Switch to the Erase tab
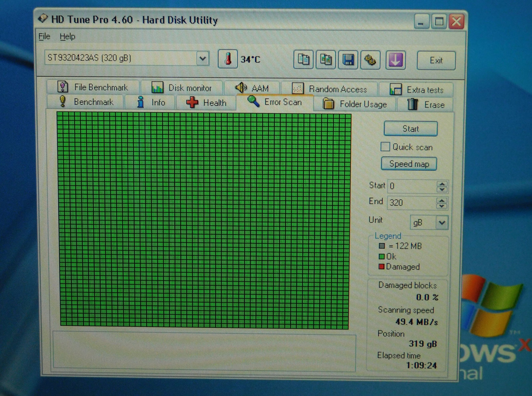 [426, 105]
